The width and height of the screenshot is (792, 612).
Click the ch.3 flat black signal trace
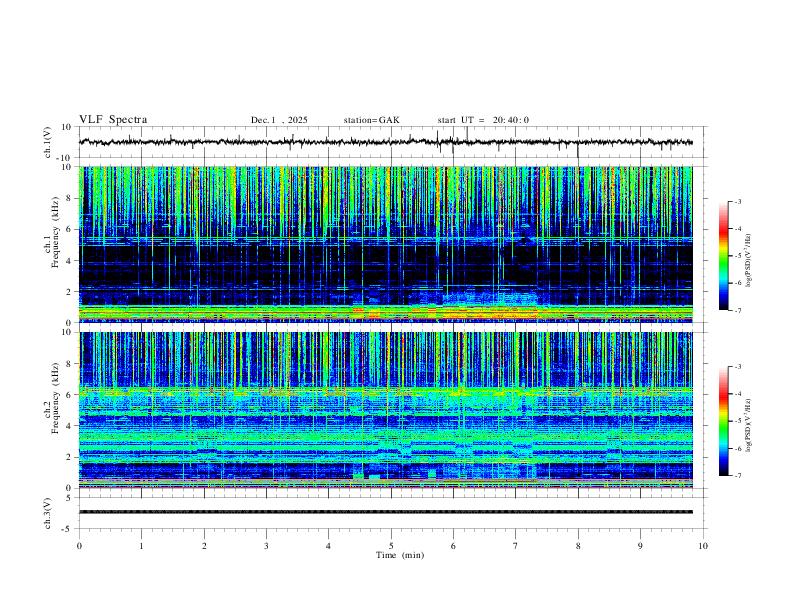pyautogui.click(x=386, y=512)
